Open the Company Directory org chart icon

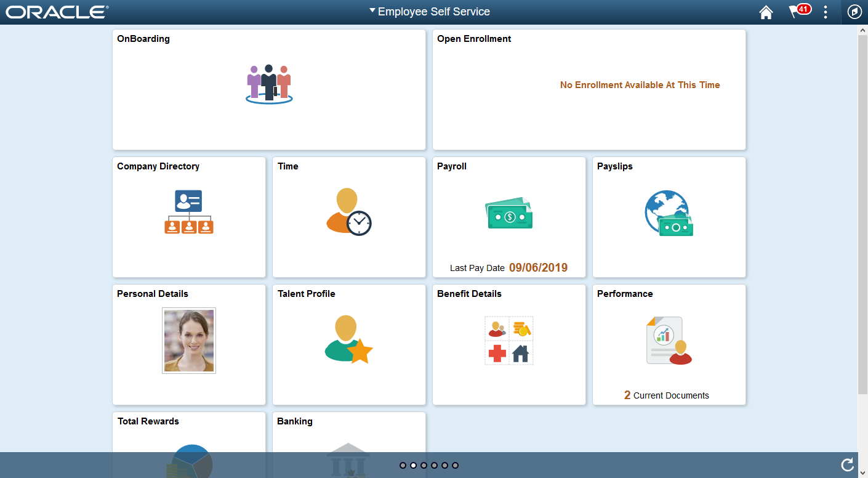pyautogui.click(x=189, y=212)
